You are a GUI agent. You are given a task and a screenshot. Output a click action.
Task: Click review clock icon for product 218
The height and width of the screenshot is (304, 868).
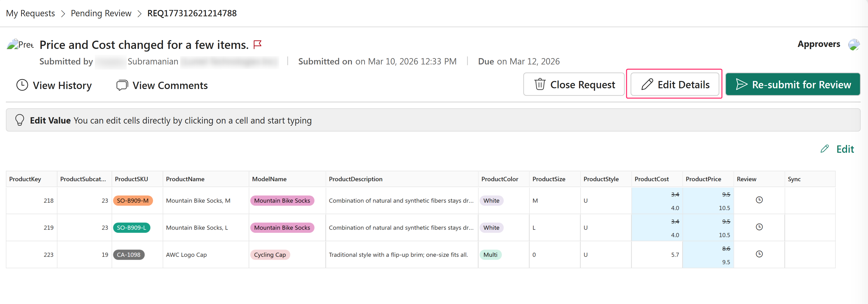(x=759, y=200)
